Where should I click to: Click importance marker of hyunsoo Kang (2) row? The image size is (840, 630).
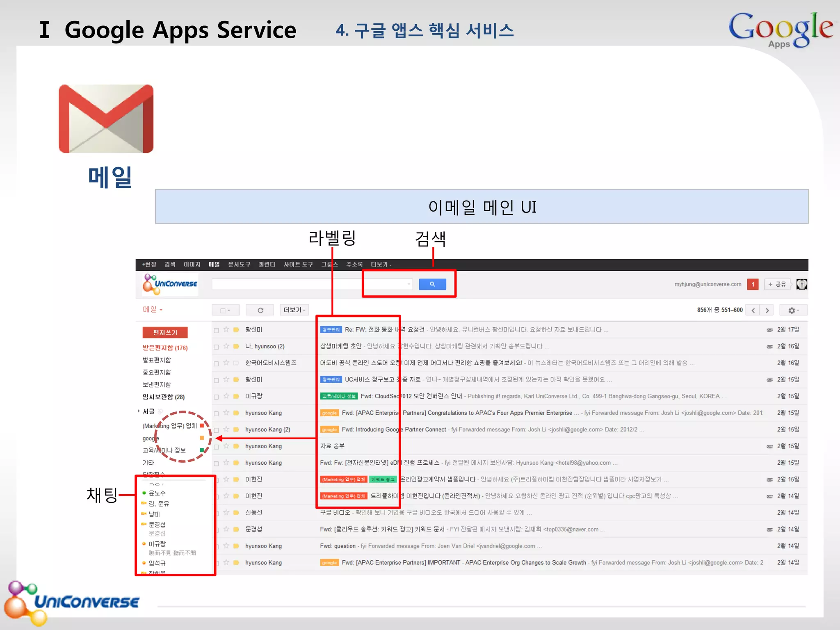point(236,429)
